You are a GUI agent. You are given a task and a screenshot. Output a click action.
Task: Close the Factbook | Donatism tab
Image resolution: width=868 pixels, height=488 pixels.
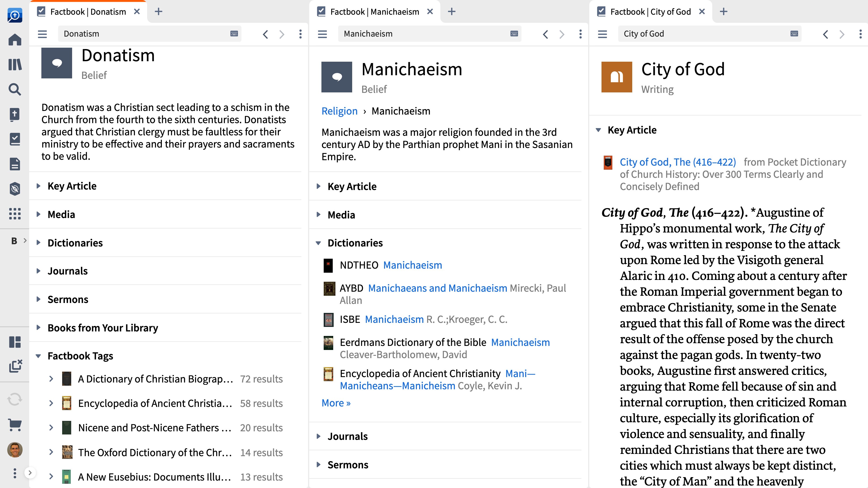(137, 12)
